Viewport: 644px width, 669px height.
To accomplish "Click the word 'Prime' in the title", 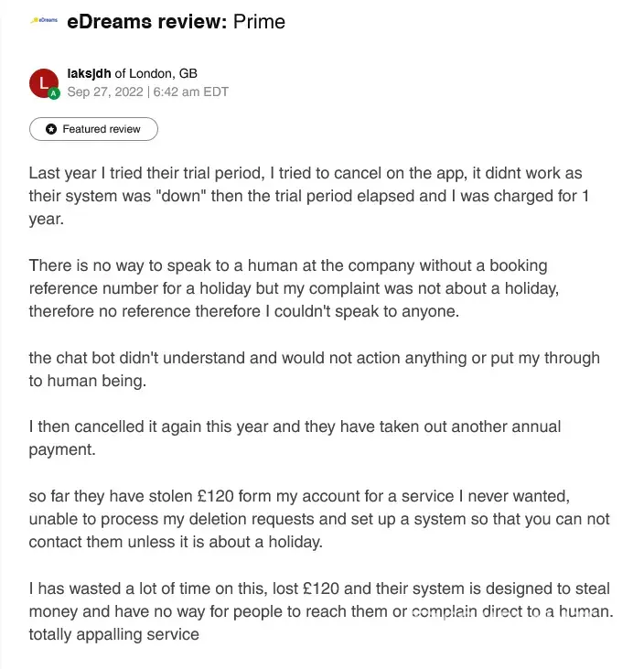I will [x=259, y=21].
